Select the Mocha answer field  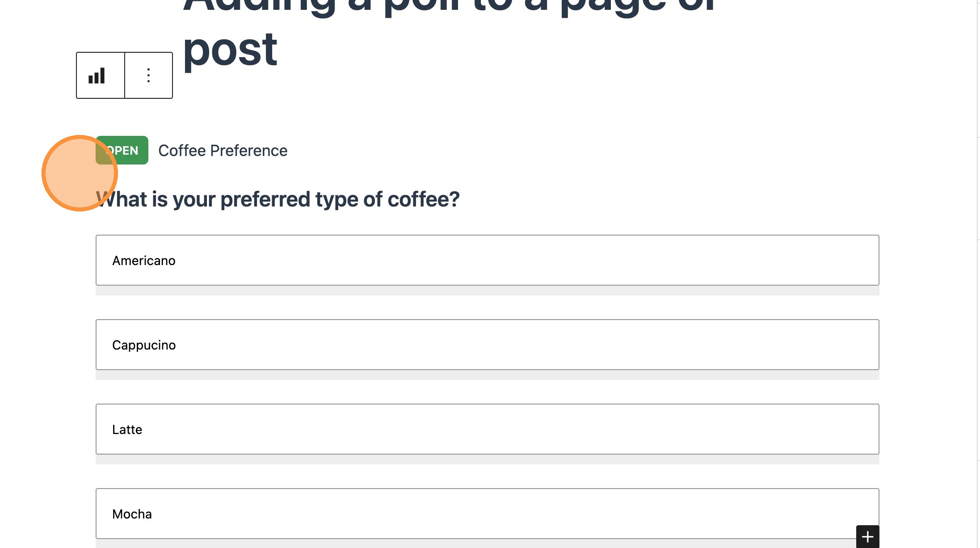click(x=487, y=514)
